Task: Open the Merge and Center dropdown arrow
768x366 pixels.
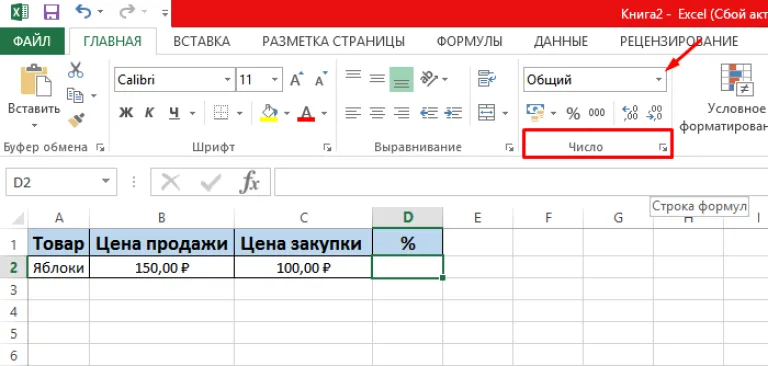Action: coord(505,114)
